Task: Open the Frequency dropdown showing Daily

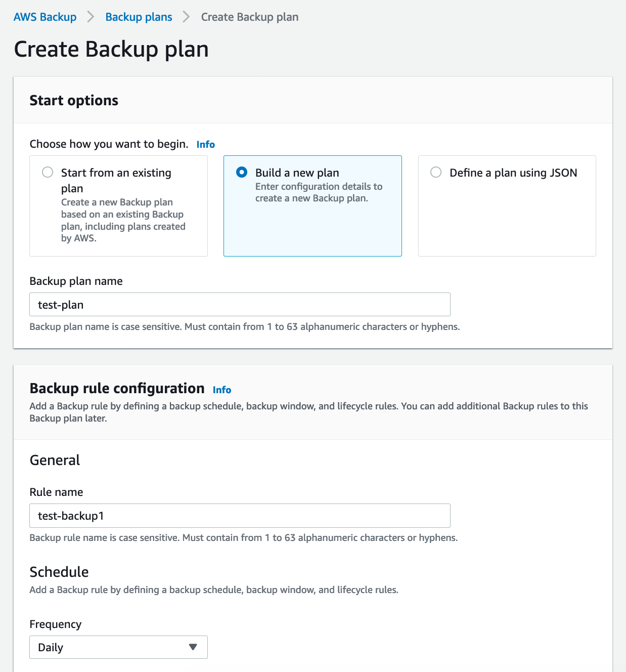Action: 118,647
